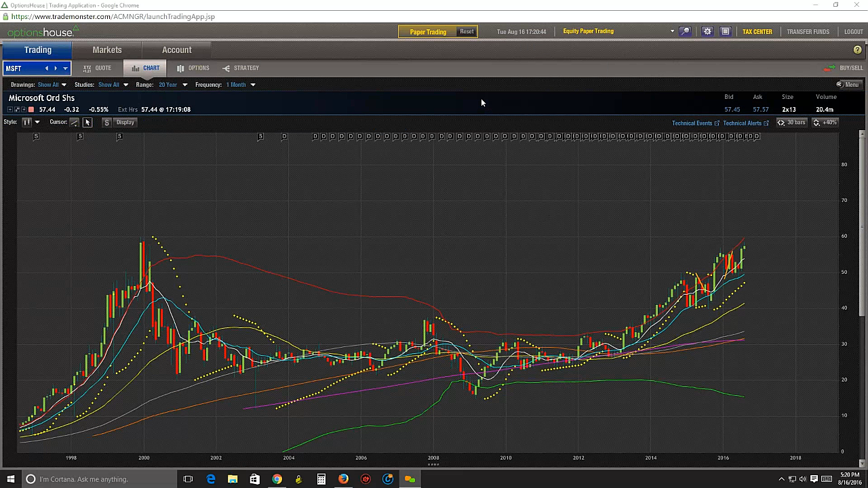
Task: Select the arrow pointer cursor tool
Action: (x=87, y=122)
